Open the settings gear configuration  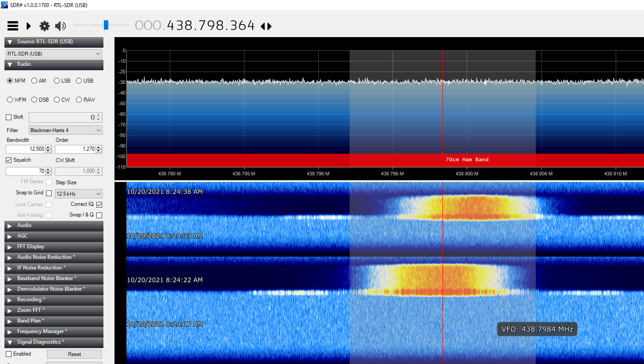pos(44,26)
